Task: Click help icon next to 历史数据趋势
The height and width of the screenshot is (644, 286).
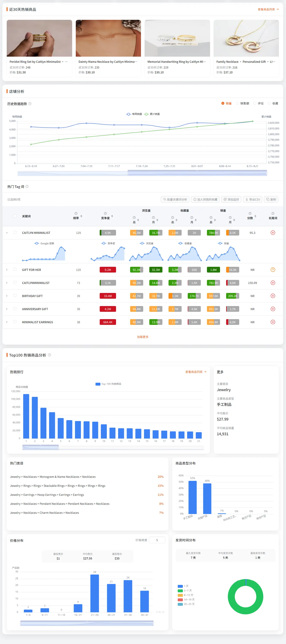Action: [30, 104]
